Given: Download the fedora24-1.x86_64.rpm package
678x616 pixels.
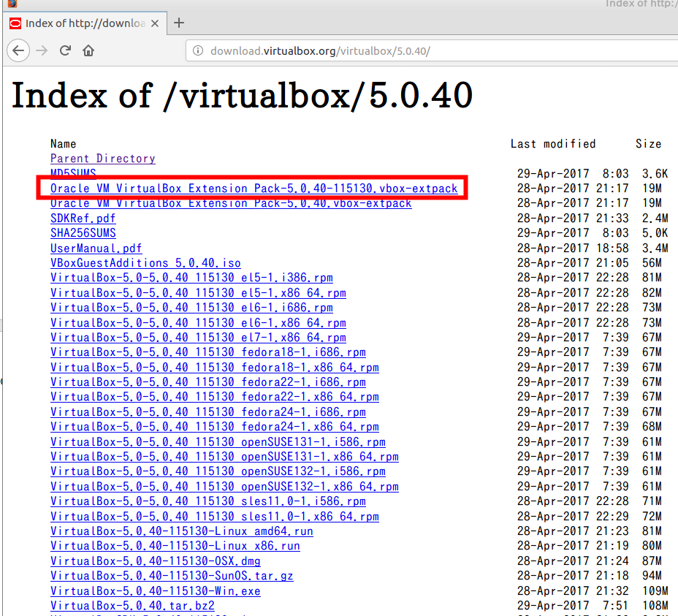Looking at the screenshot, I should pyautogui.click(x=214, y=427).
